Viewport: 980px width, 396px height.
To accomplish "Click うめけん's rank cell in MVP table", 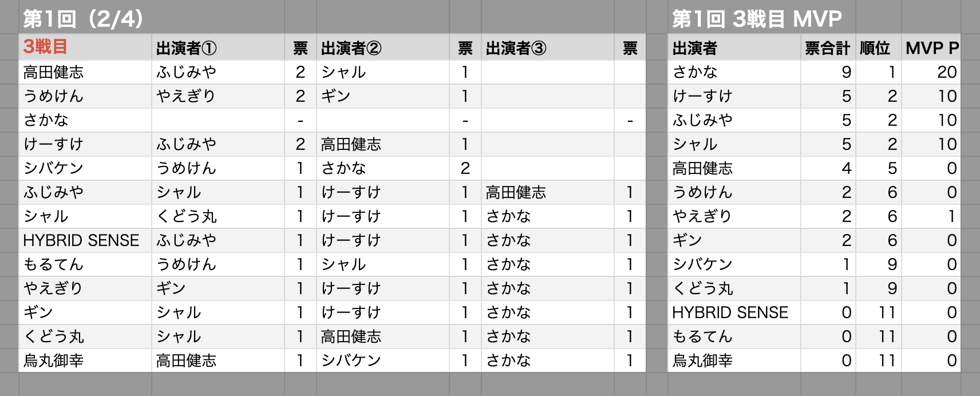I will tap(878, 192).
